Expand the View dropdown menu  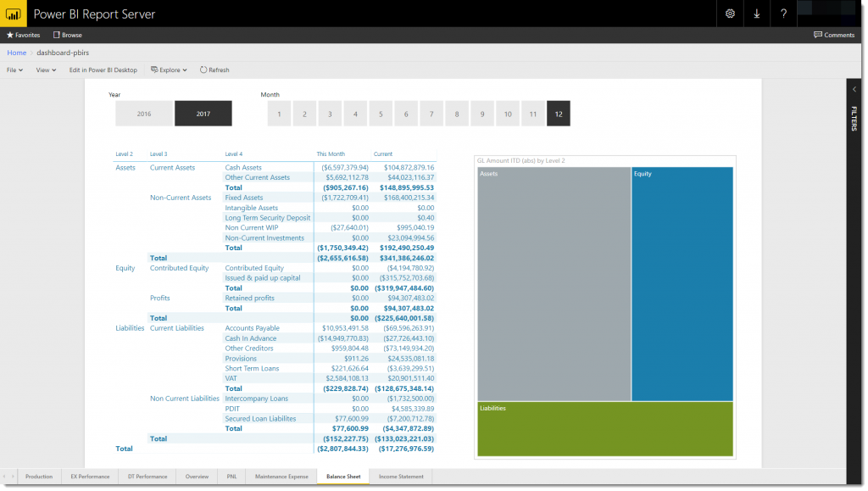coord(46,70)
